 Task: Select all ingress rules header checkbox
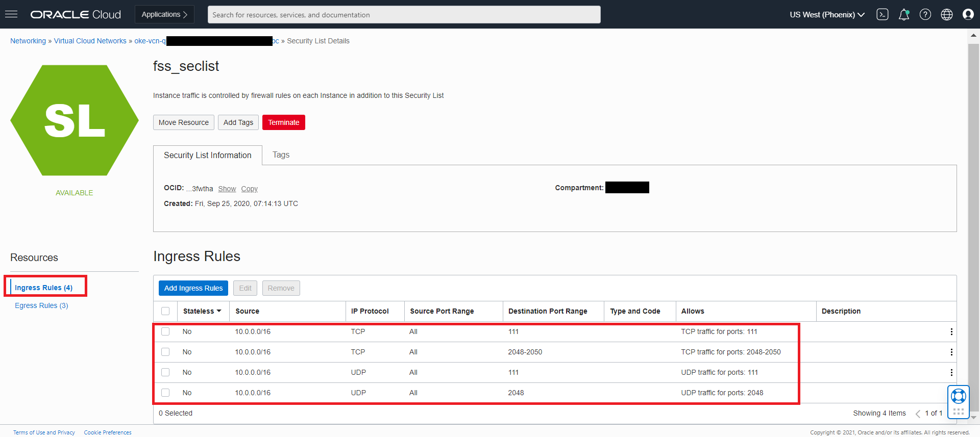165,311
